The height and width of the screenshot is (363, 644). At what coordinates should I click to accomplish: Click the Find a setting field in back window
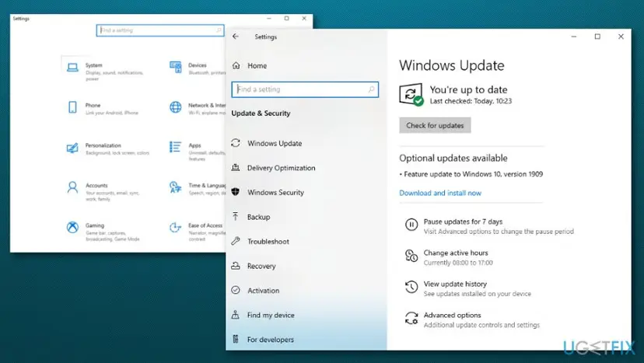(x=160, y=30)
